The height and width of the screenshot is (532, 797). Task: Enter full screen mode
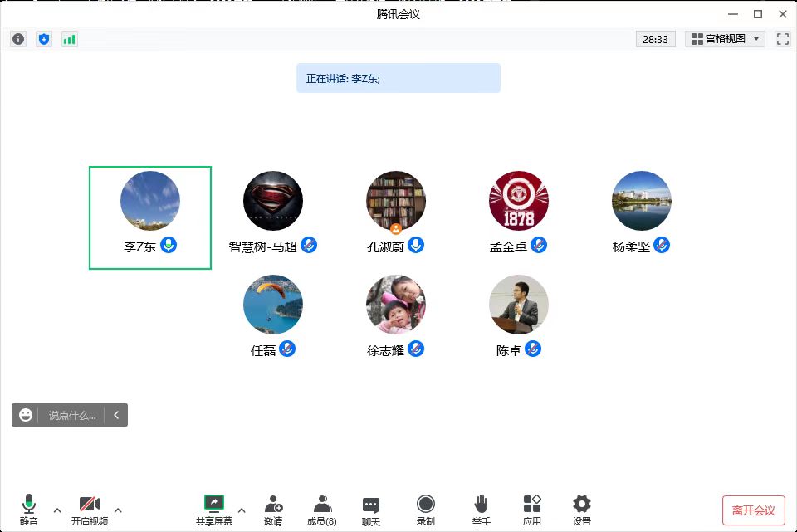(782, 39)
